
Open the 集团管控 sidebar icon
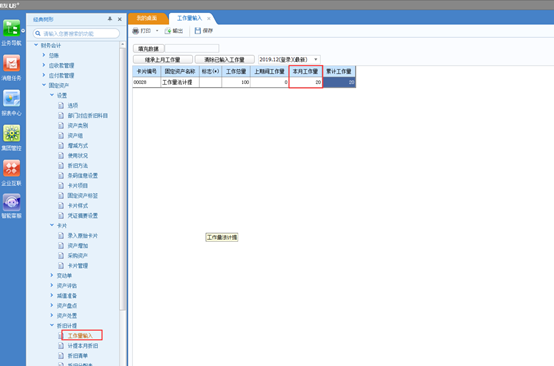[x=11, y=133]
